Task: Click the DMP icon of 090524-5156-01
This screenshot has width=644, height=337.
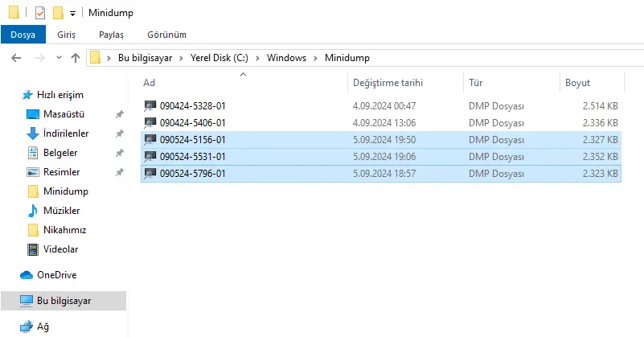Action: point(150,140)
